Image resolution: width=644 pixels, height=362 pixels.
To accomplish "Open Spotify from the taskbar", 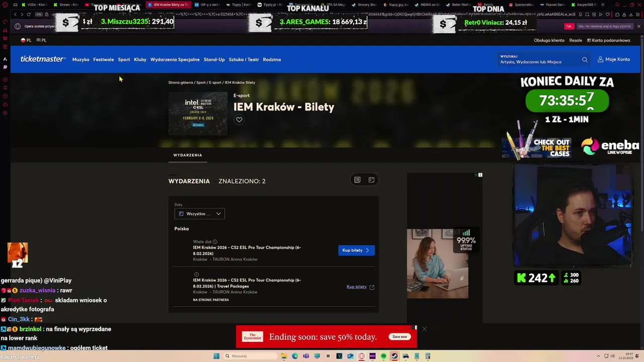I will pos(383,356).
